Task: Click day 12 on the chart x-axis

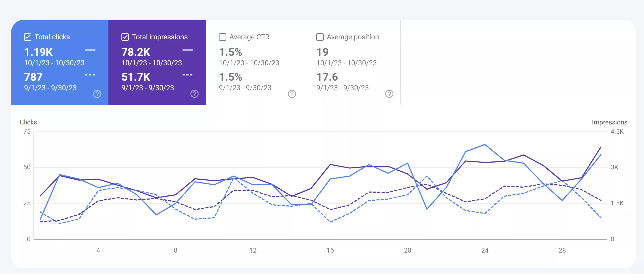Action: (x=253, y=250)
